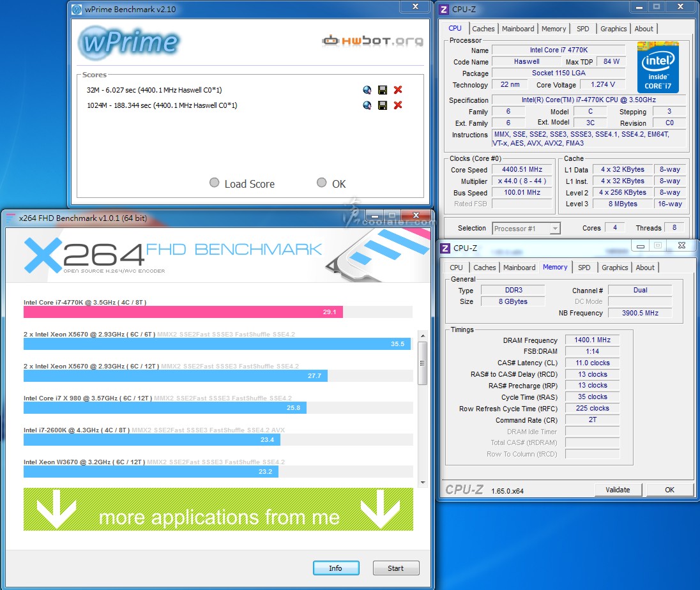The width and height of the screenshot is (700, 590).
Task: Click the wPrime title bar app icon
Action: (x=77, y=10)
